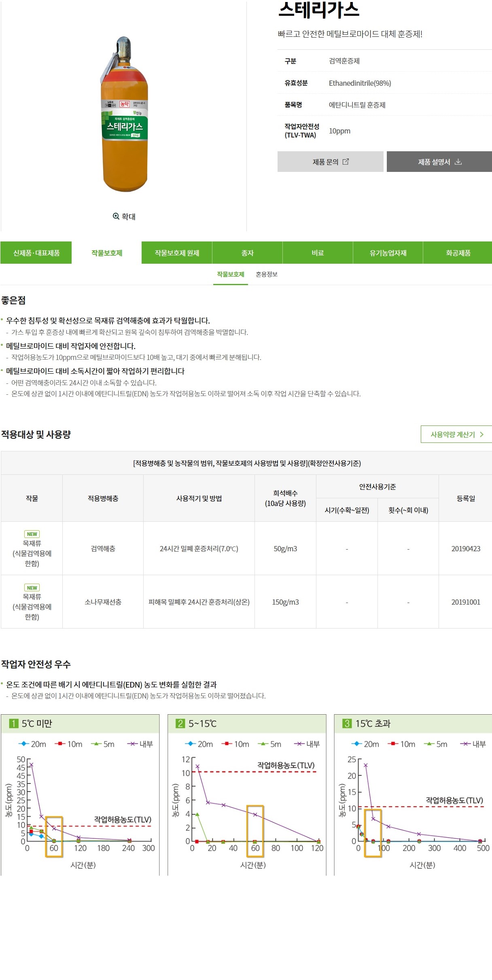This screenshot has width=492, height=980.
Task: Click the 횟수(~회 이내) sub-header
Action: click(408, 510)
